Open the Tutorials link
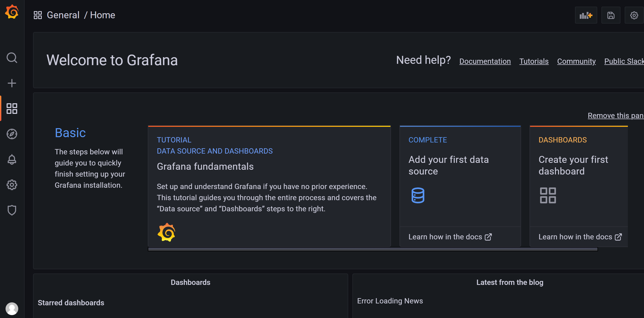Image resolution: width=644 pixels, height=318 pixels. point(534,61)
